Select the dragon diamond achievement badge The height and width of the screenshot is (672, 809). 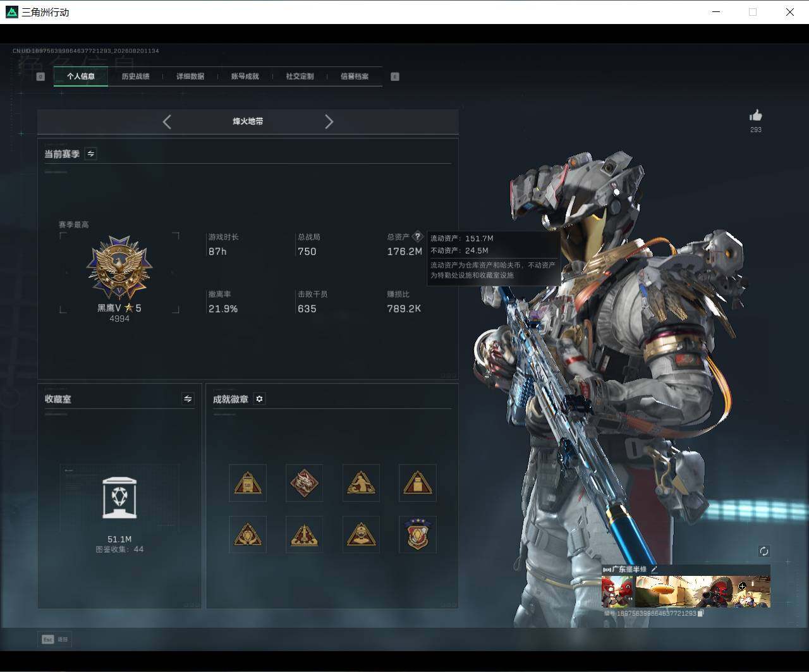point(305,484)
